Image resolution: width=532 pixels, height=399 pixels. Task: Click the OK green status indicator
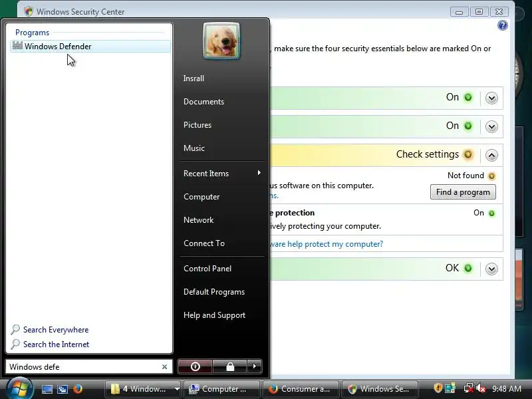(468, 269)
